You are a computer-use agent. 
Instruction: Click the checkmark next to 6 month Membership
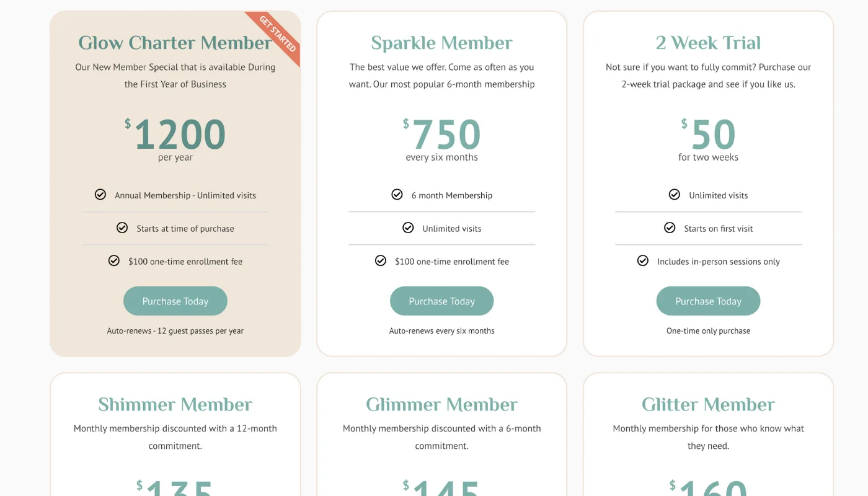(397, 195)
